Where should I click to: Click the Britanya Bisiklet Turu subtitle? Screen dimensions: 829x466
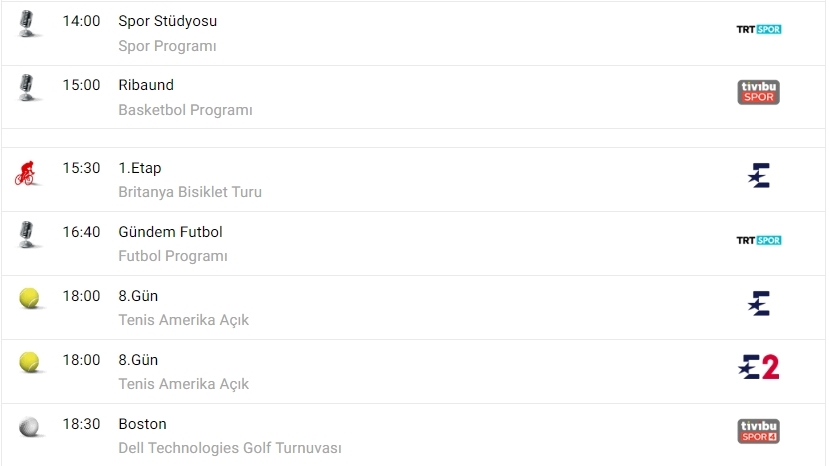coord(190,192)
